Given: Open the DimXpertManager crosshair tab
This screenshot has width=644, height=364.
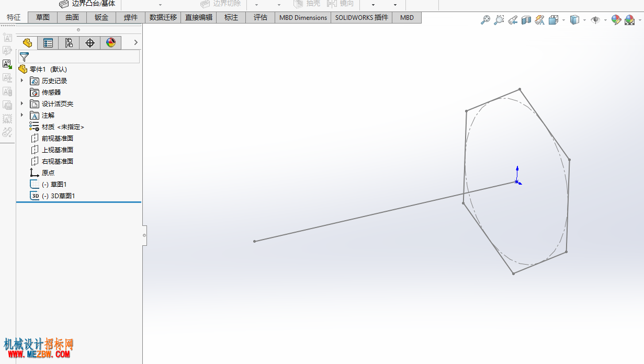Looking at the screenshot, I should click(90, 43).
